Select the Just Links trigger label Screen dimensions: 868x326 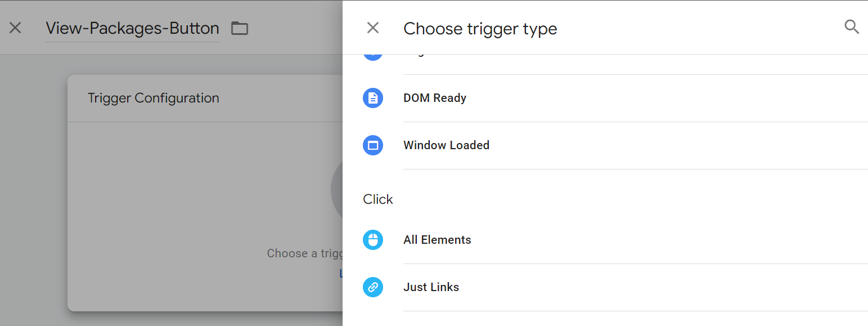click(431, 287)
